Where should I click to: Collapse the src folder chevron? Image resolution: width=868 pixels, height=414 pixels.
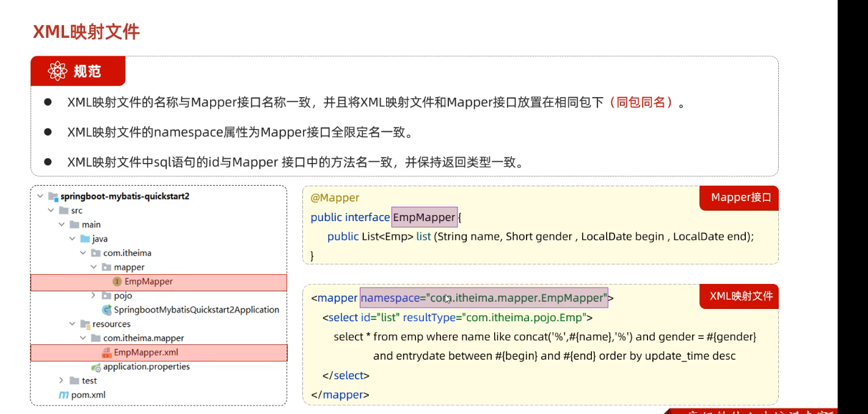(51, 211)
